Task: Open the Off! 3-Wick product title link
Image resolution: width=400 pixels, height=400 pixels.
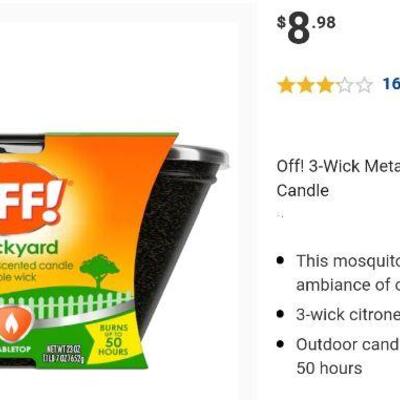Action: coord(338,178)
